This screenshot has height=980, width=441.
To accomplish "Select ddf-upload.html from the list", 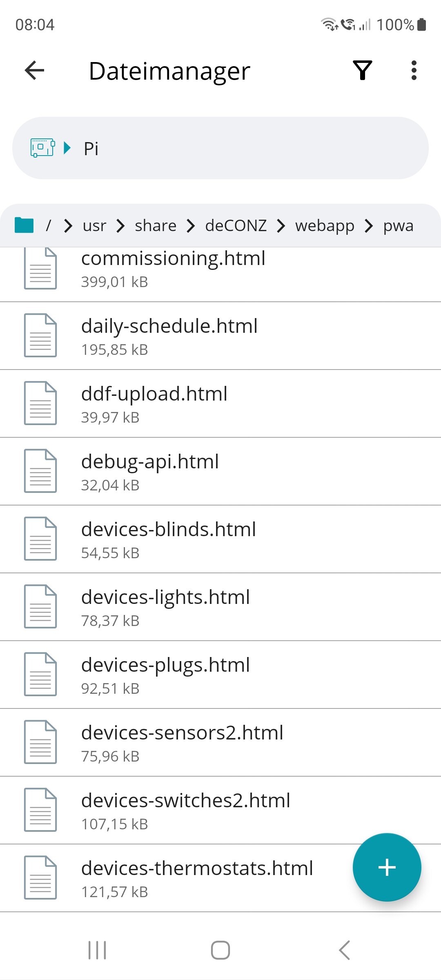I will (154, 403).
